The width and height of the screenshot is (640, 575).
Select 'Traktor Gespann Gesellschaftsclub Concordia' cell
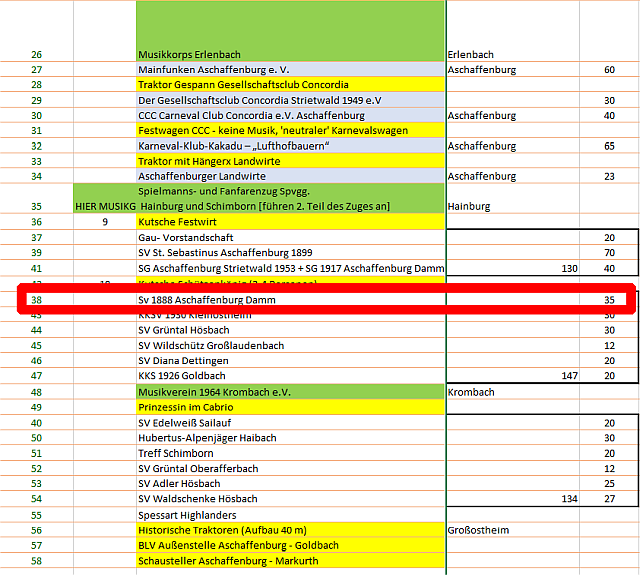290,84
